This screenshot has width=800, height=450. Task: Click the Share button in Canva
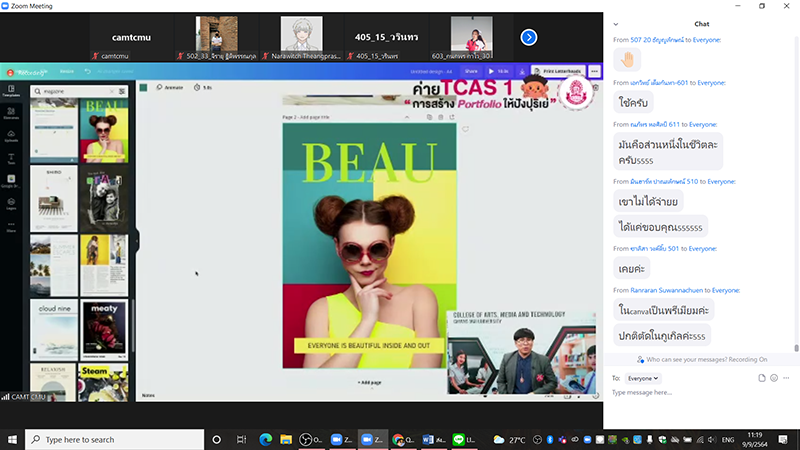tap(471, 71)
